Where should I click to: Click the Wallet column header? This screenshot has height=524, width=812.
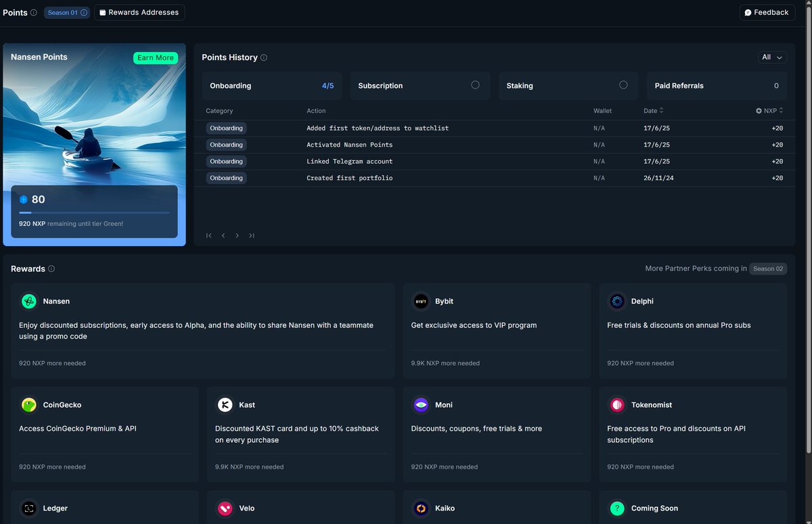click(602, 111)
